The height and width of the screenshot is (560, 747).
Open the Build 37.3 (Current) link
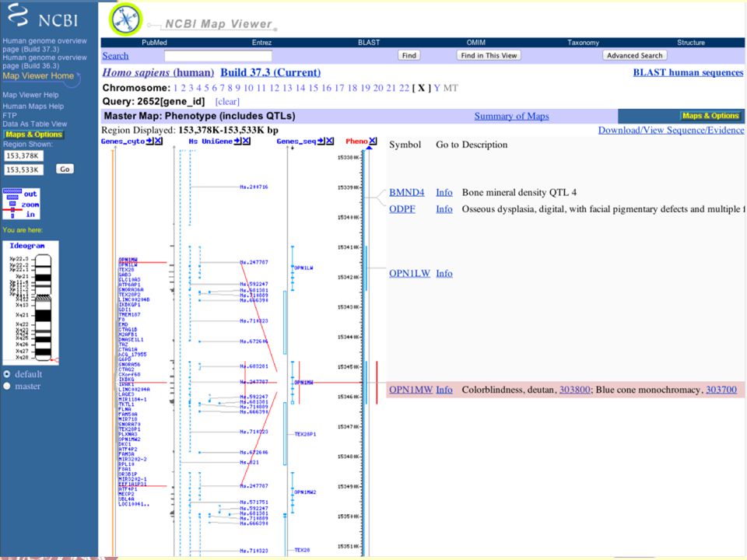[x=270, y=72]
